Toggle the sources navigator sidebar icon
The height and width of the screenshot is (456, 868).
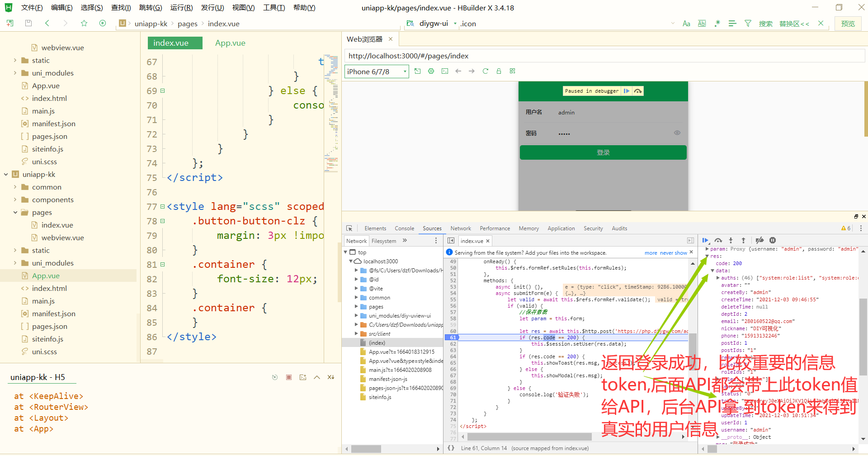(451, 241)
